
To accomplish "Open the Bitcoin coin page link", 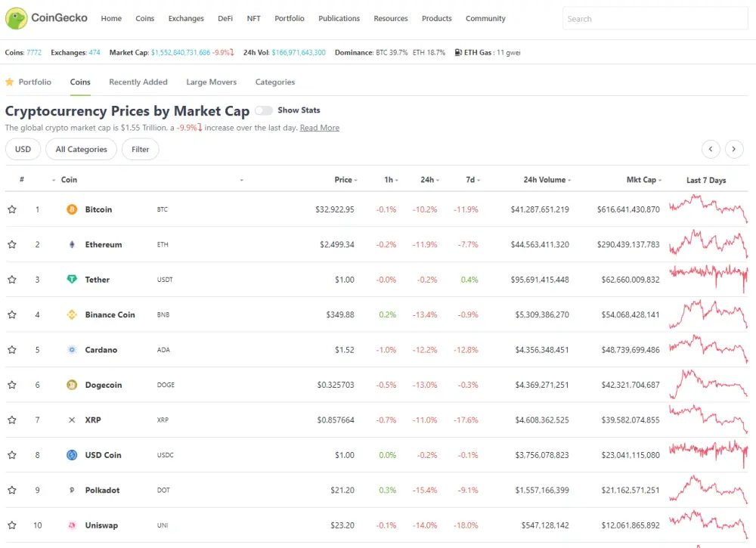I will (x=98, y=209).
